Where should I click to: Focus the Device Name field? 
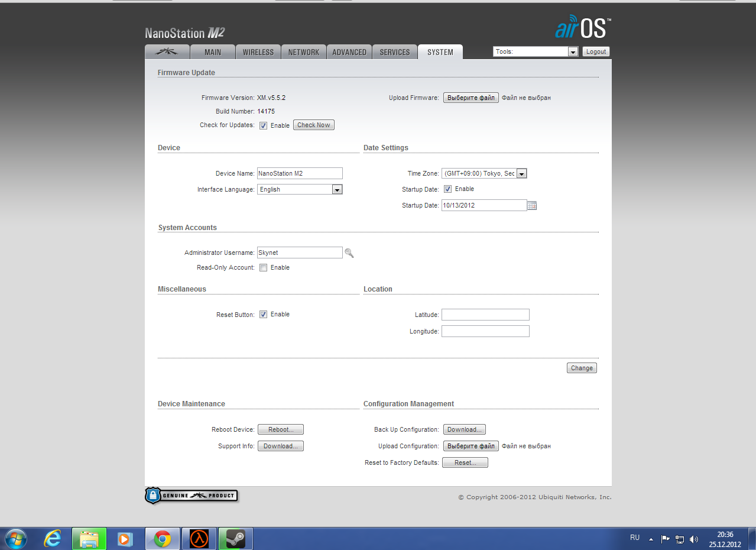300,173
